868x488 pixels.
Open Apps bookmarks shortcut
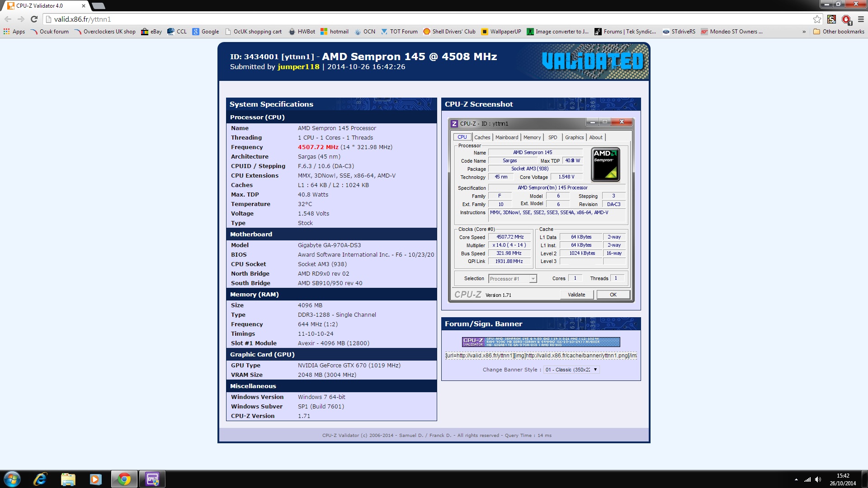click(x=14, y=32)
